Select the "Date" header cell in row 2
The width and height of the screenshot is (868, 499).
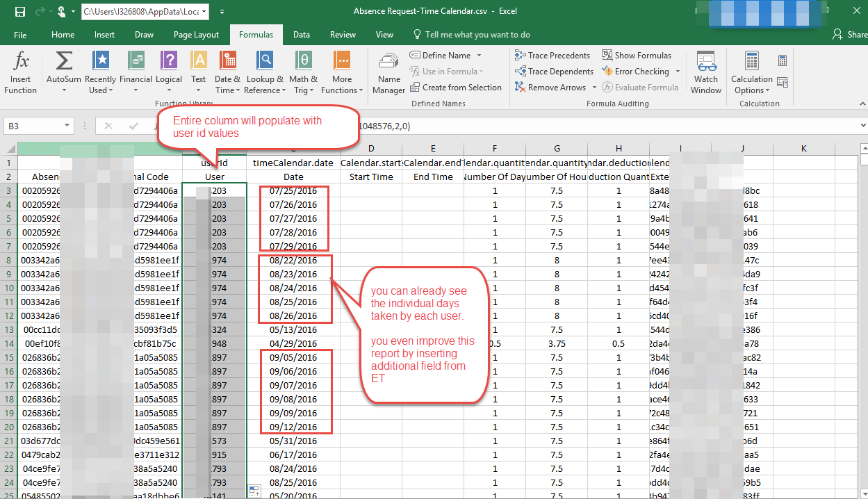[293, 177]
